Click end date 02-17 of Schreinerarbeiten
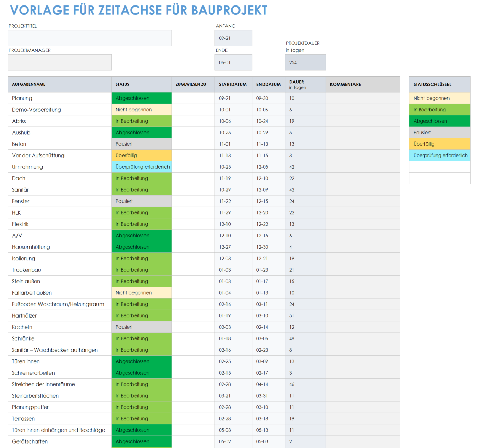The width and height of the screenshot is (477, 448). [x=269, y=373]
